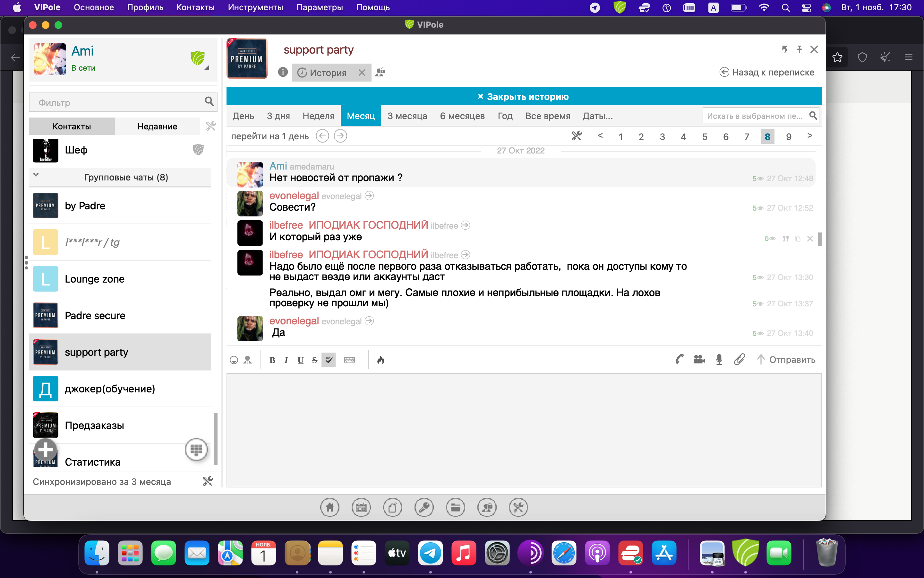Viewport: 924px width, 578px height.
Task: Toggle the spell check ABC button
Action: [328, 360]
